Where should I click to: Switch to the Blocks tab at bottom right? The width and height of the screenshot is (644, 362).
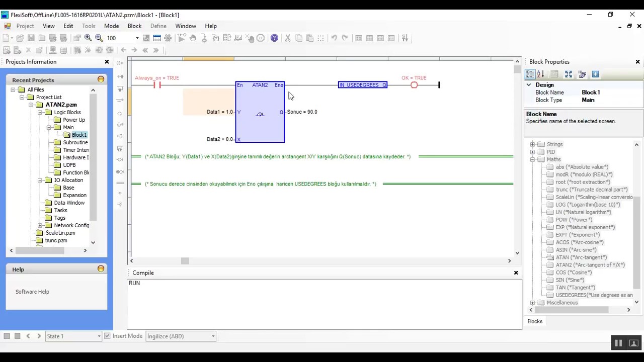tap(535, 321)
